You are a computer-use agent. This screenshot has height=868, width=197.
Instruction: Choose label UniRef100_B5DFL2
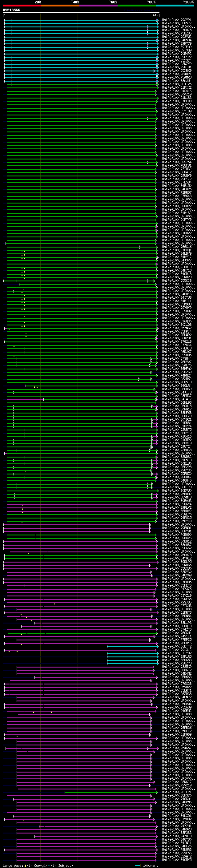[176, 731]
